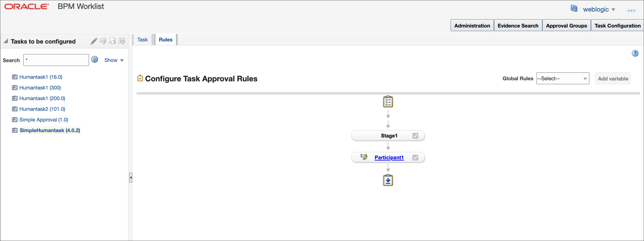Viewport: 644px width, 241px height.
Task: Toggle the Stage1 checkbox
Action: (415, 136)
